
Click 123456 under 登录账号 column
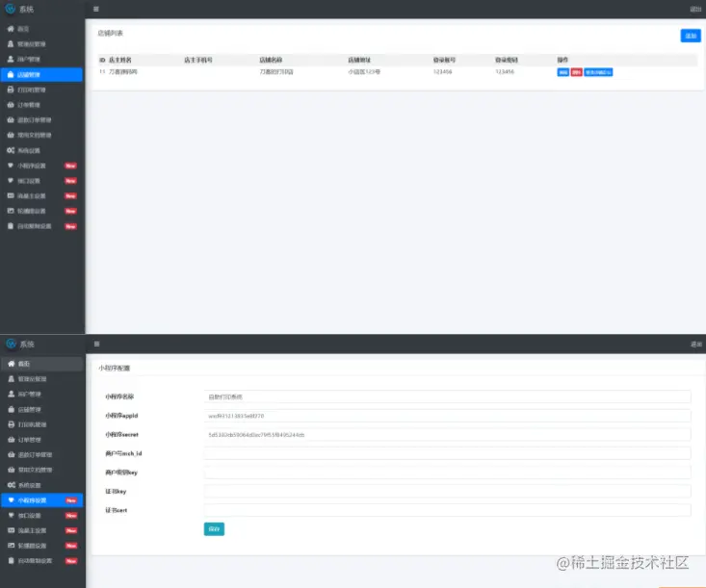point(443,71)
